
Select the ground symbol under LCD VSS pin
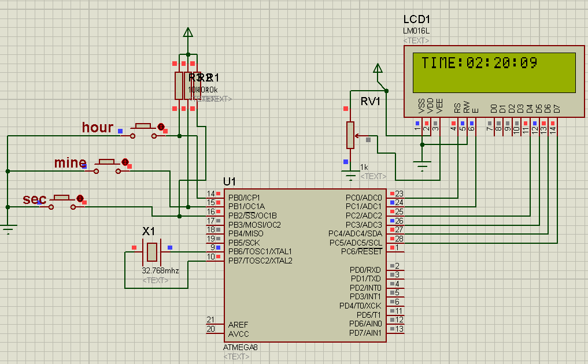click(423, 166)
